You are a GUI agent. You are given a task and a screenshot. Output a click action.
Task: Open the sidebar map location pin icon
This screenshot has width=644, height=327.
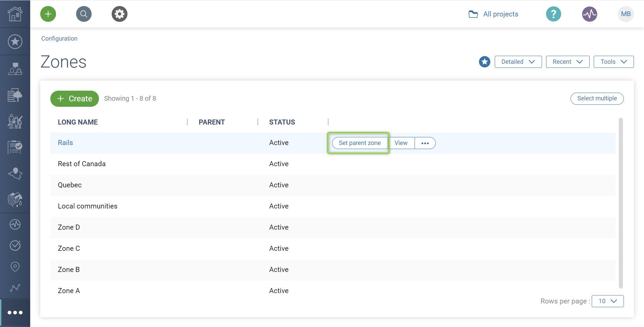pyautogui.click(x=15, y=267)
